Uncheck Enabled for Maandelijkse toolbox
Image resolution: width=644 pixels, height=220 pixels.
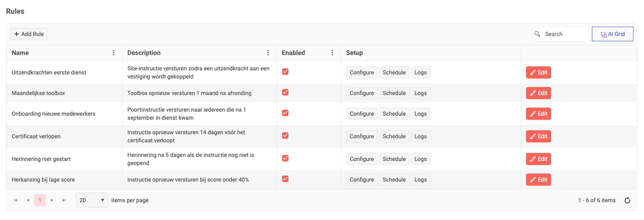(x=285, y=92)
